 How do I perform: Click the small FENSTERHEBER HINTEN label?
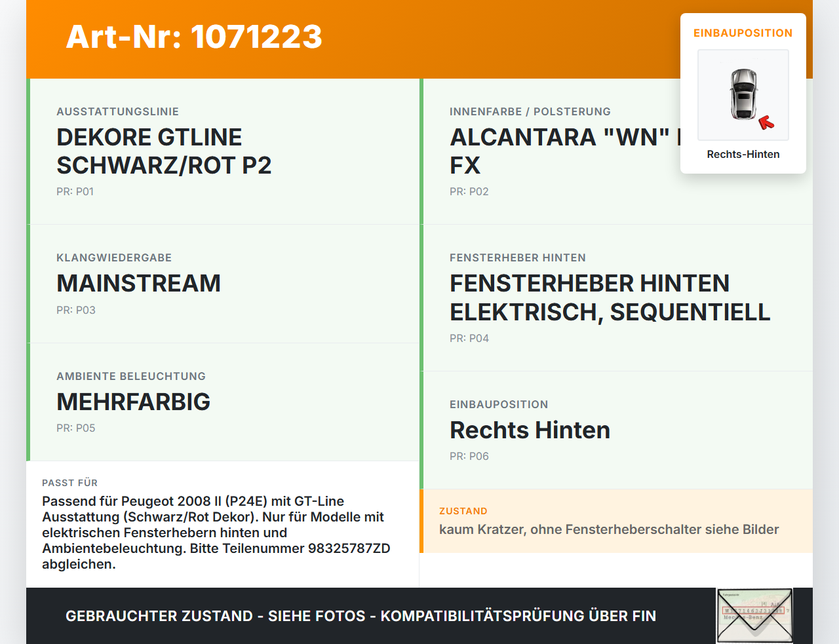pyautogui.click(x=518, y=257)
